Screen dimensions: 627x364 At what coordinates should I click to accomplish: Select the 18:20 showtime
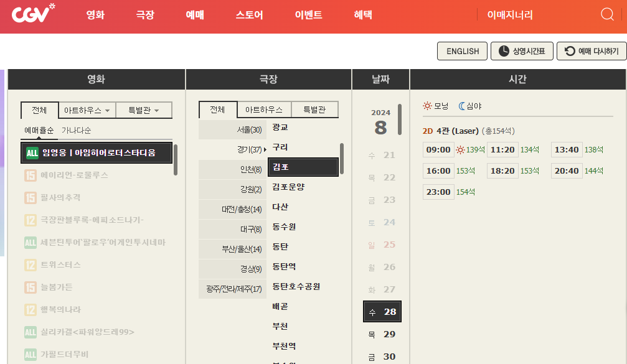click(502, 169)
